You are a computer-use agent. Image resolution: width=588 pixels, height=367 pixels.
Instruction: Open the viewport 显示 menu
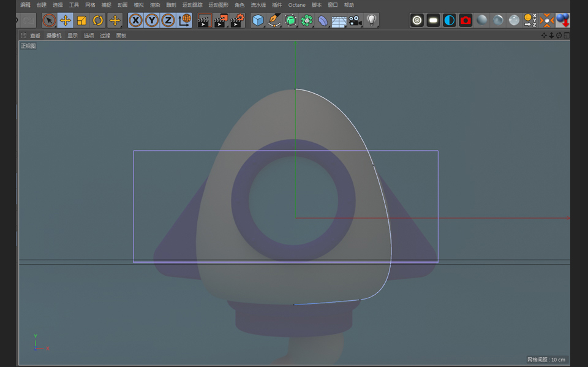(73, 36)
